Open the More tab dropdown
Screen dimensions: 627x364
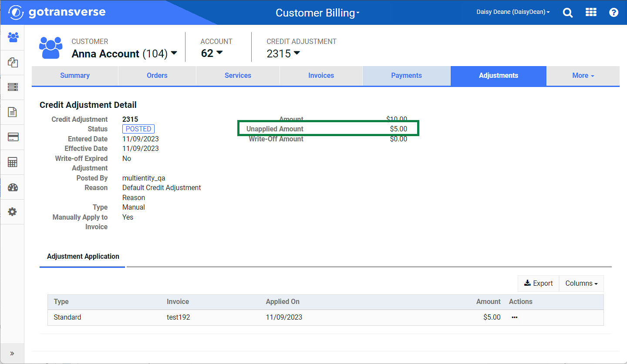click(x=583, y=76)
